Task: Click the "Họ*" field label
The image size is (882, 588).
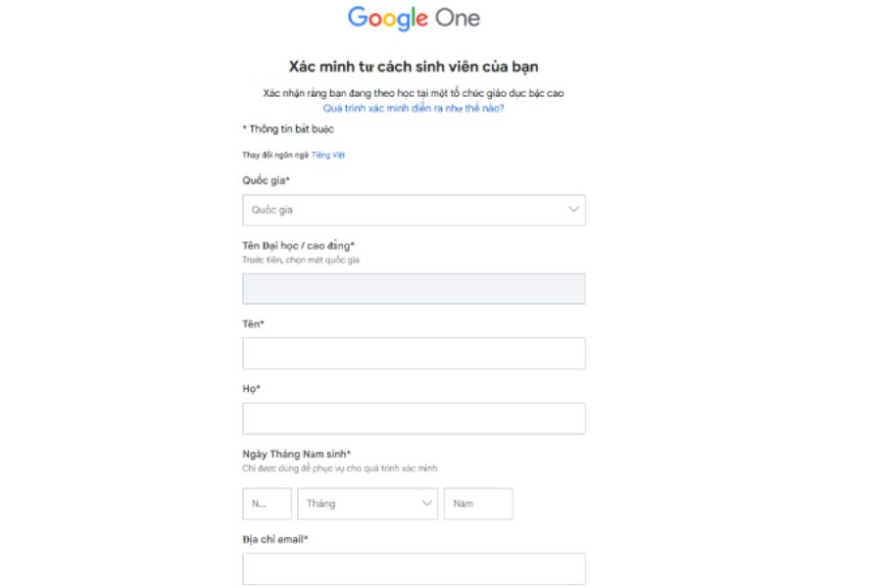Action: point(253,389)
